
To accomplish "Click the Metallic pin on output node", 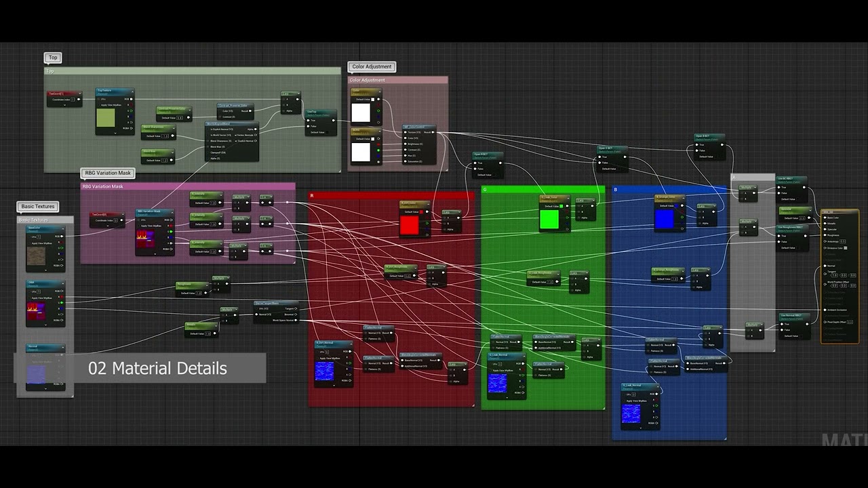I will tap(825, 224).
